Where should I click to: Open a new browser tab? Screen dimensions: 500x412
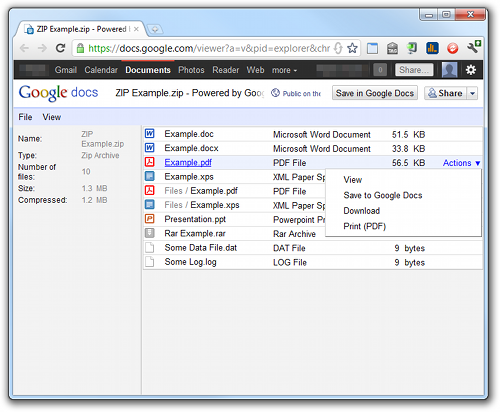pyautogui.click(x=155, y=30)
